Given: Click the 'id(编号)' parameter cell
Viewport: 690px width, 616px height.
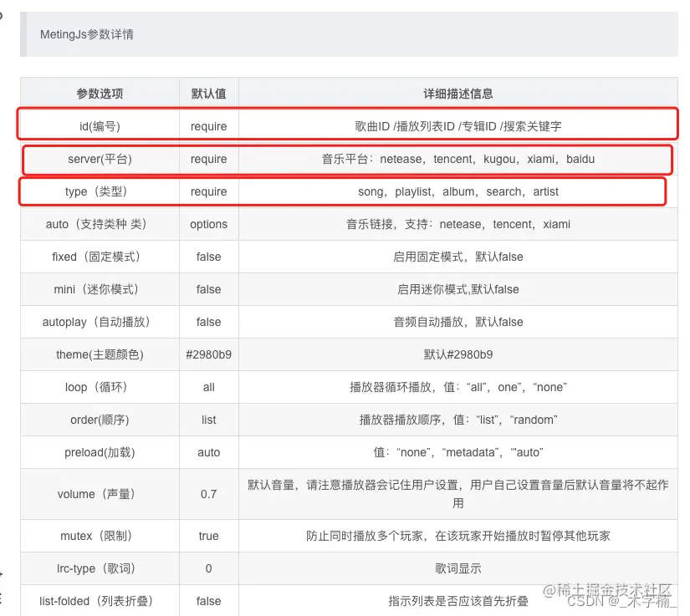Looking at the screenshot, I should pos(100,127).
